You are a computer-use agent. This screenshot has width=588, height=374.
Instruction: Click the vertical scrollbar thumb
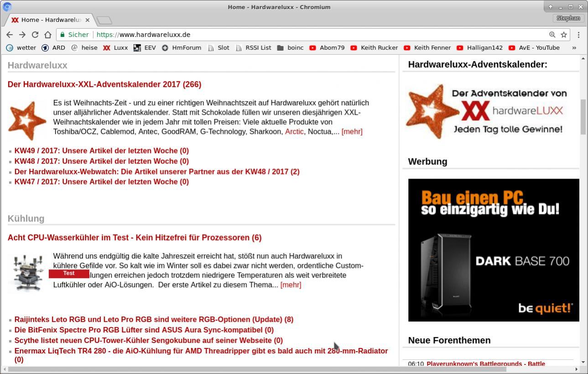(583, 116)
